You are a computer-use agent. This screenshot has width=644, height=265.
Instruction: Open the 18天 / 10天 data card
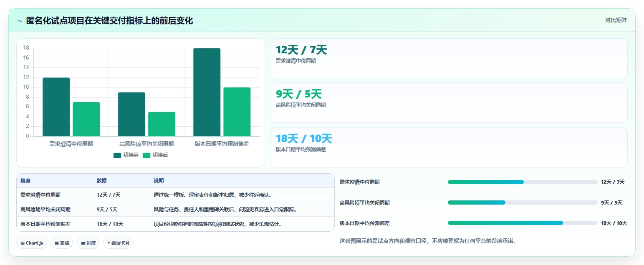click(449, 147)
